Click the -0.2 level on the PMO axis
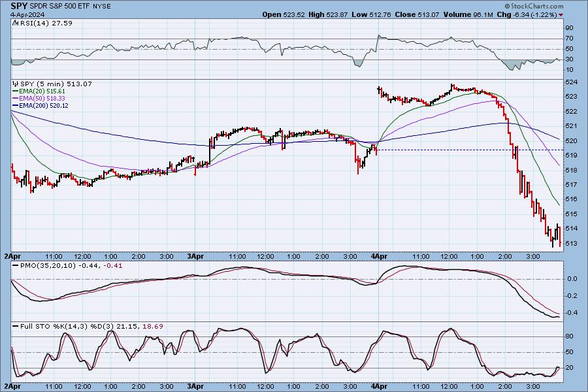Image resolution: width=588 pixels, height=392 pixels. pyautogui.click(x=571, y=296)
